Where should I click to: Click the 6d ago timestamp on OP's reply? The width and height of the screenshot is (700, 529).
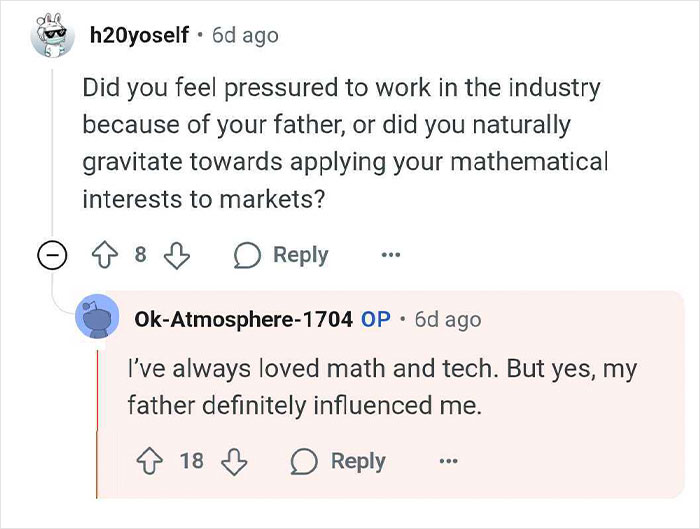pos(448,320)
